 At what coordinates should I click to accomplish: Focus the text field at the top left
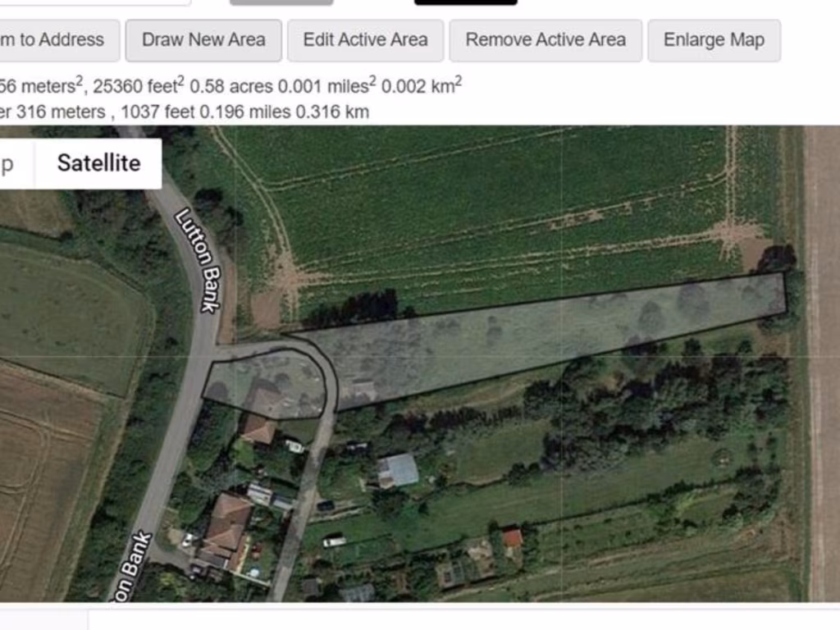pyautogui.click(x=94, y=2)
